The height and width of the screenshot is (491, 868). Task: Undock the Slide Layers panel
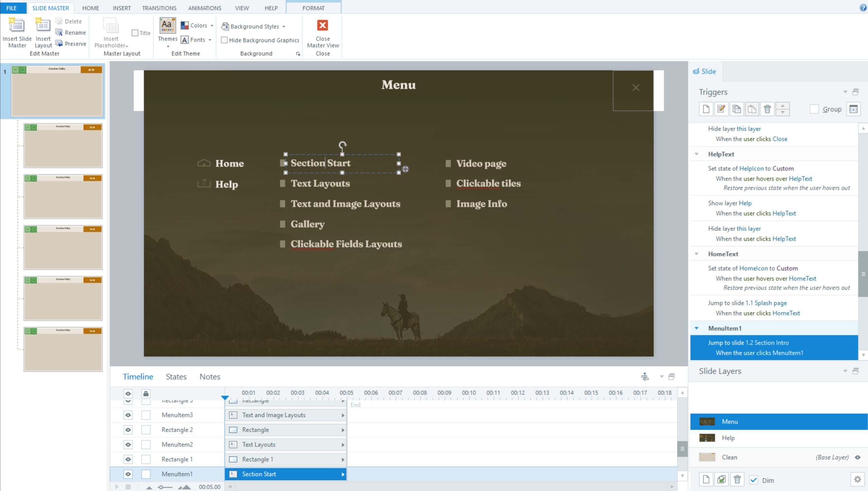[855, 371]
